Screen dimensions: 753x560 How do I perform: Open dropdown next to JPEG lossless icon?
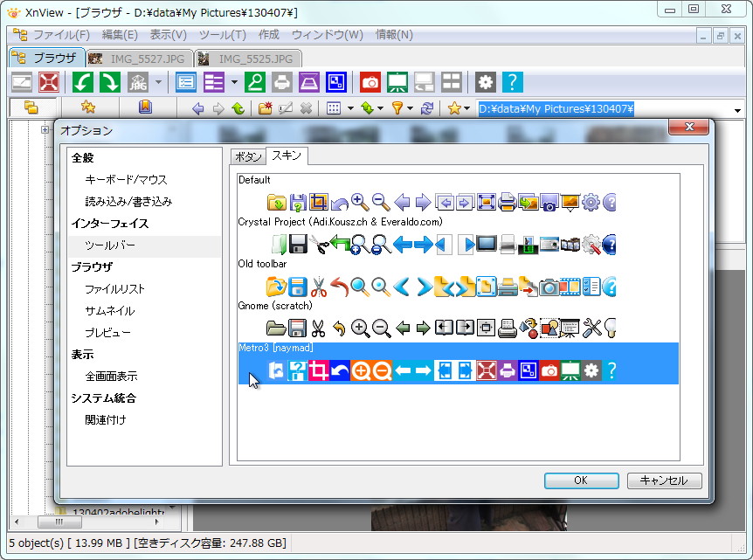point(158,83)
